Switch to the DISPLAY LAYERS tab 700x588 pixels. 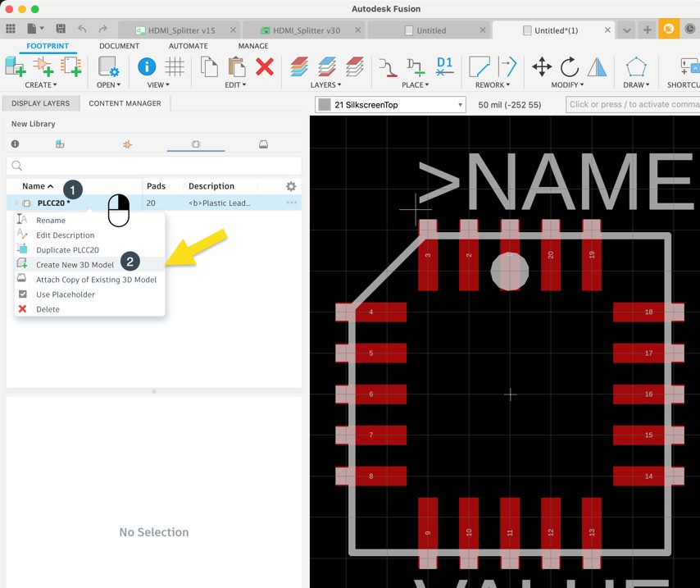pyautogui.click(x=41, y=103)
